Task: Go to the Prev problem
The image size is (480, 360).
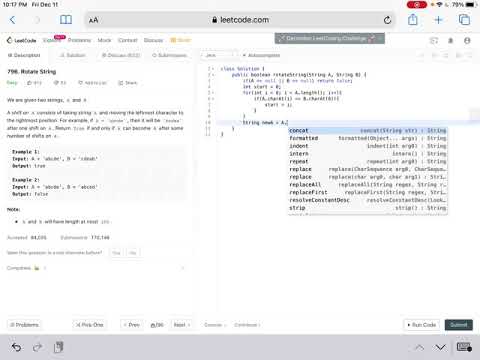Action: (131, 325)
